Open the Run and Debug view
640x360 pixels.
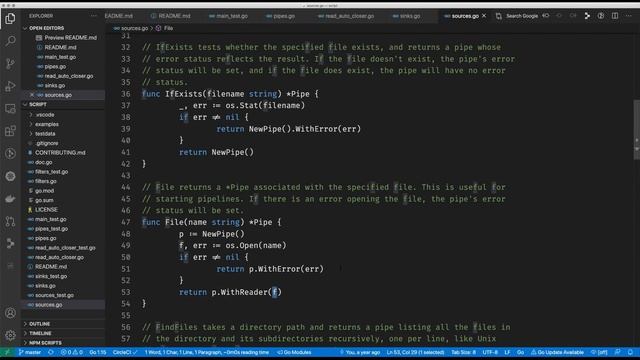tap(10, 86)
